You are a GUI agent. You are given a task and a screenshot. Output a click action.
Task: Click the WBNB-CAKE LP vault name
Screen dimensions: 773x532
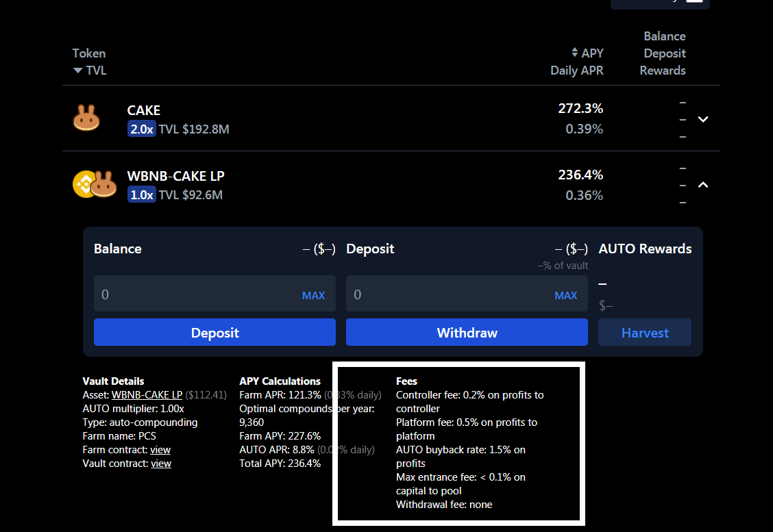[176, 176]
